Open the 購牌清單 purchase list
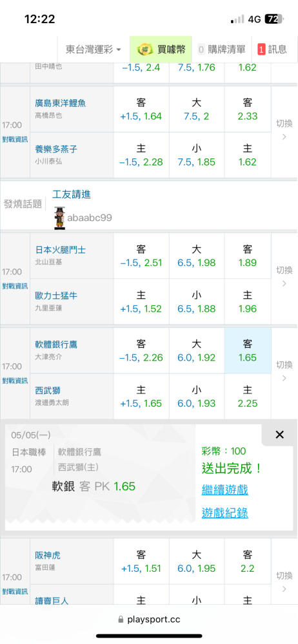This screenshot has height=644, width=298. pyautogui.click(x=222, y=50)
